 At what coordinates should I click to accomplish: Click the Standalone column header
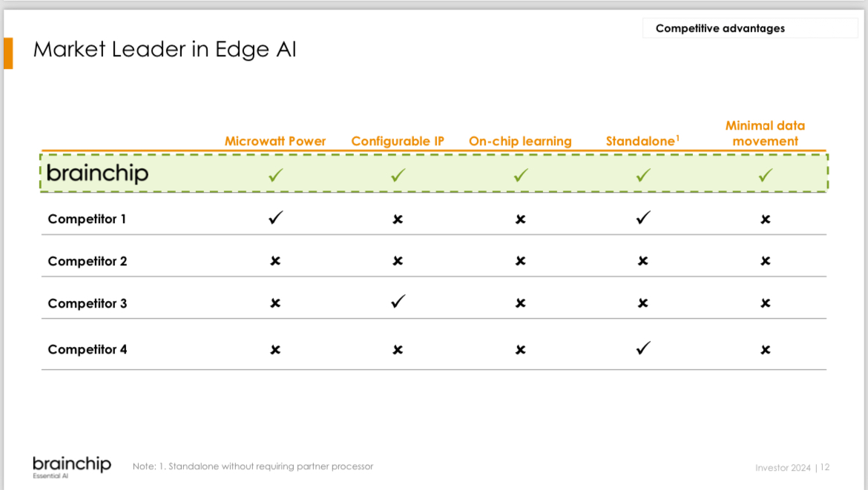(x=642, y=141)
